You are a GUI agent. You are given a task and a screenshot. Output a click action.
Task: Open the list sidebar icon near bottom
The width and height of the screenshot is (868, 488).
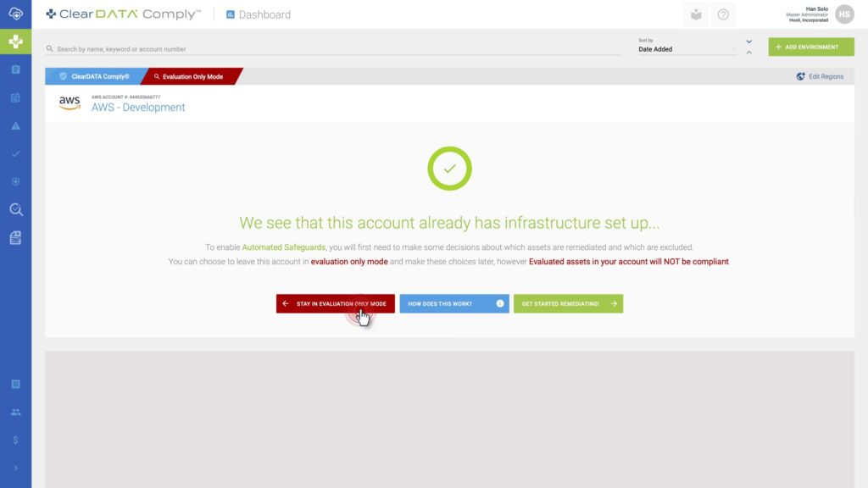tap(15, 384)
